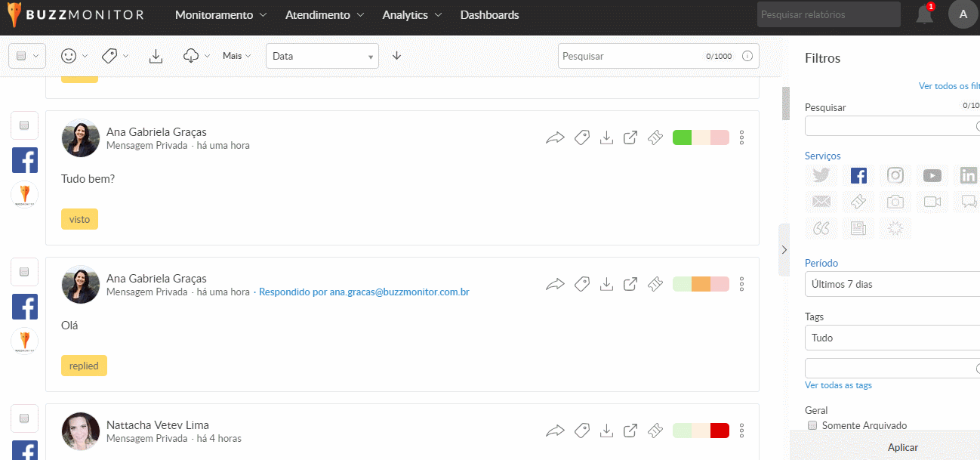Image resolution: width=980 pixels, height=460 pixels.
Task: Open the Dashboards menu item
Action: 489,15
